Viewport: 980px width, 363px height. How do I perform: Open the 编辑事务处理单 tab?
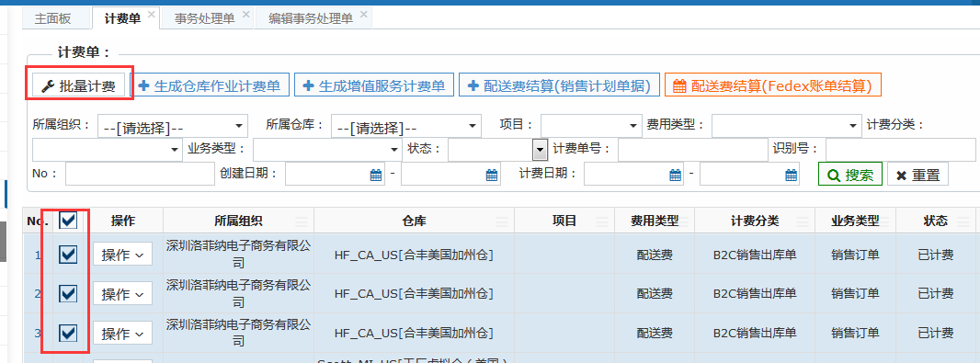311,18
